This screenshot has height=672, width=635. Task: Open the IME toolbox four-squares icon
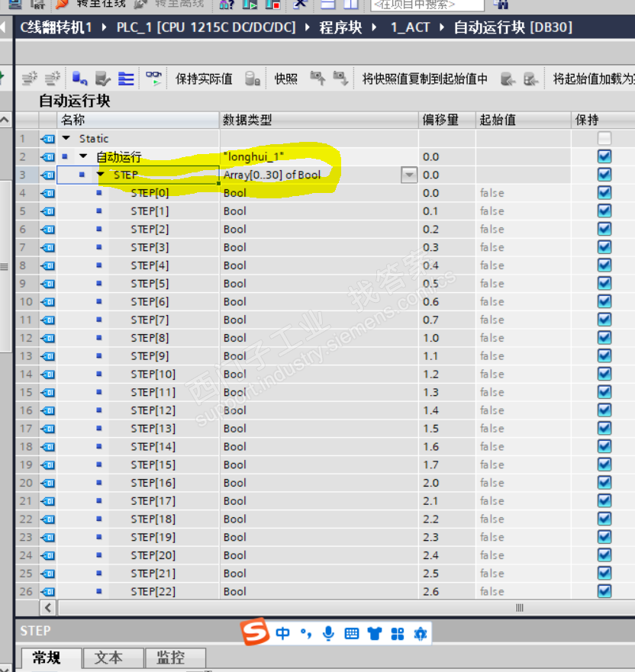(x=398, y=633)
